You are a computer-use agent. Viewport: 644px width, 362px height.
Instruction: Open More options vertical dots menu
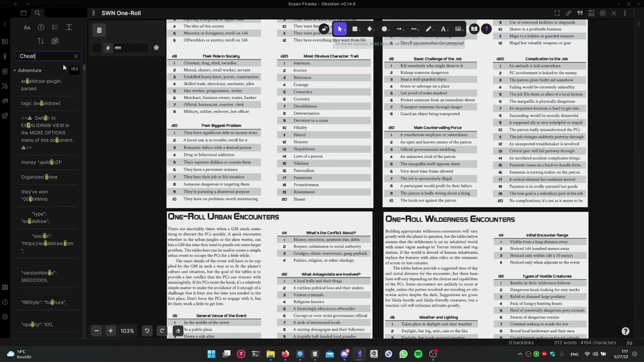tap(625, 13)
